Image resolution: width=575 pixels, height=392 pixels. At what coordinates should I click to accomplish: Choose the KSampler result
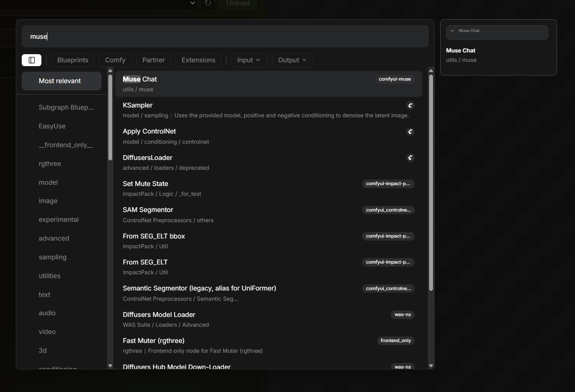coord(269,110)
